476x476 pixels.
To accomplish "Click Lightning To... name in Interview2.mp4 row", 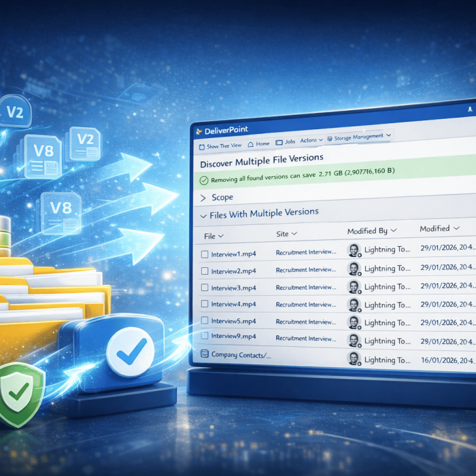I will 388,269.
